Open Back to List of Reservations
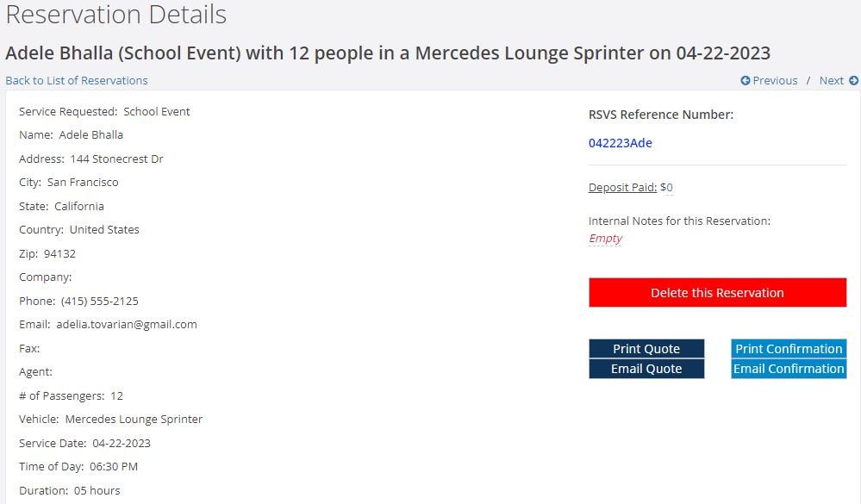Viewport: 861px width, 504px height. 77,81
